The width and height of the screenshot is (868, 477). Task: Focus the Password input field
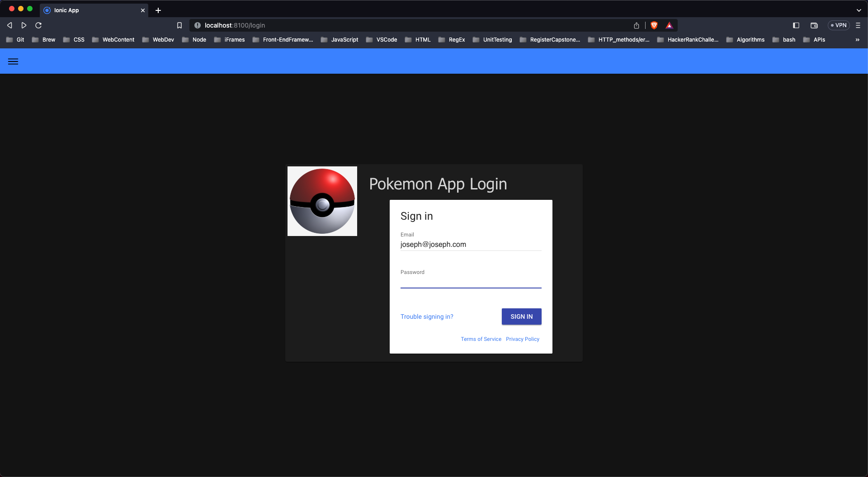[x=471, y=282]
